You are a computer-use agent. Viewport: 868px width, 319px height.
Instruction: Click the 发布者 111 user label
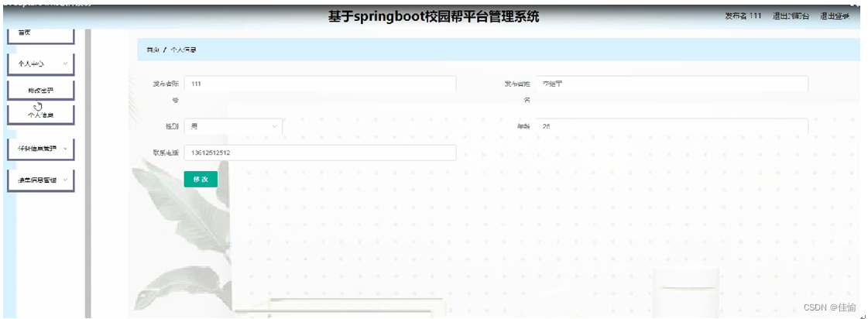(743, 16)
